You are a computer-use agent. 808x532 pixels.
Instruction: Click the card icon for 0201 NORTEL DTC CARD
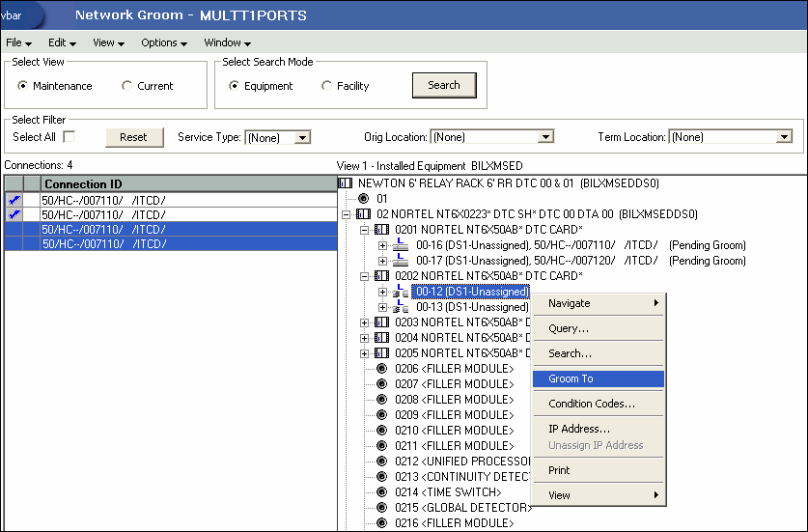click(381, 229)
